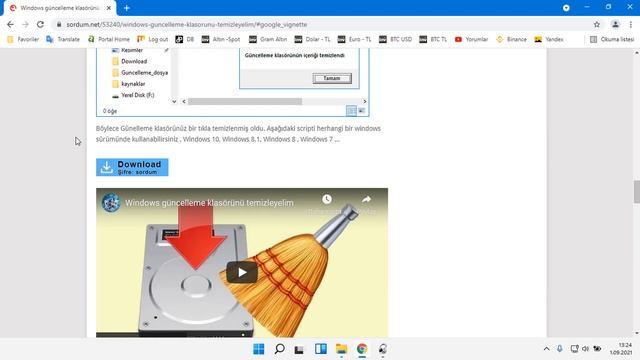This screenshot has height=360, width=640.
Task: Click the volume tray icon
Action: coord(585,349)
